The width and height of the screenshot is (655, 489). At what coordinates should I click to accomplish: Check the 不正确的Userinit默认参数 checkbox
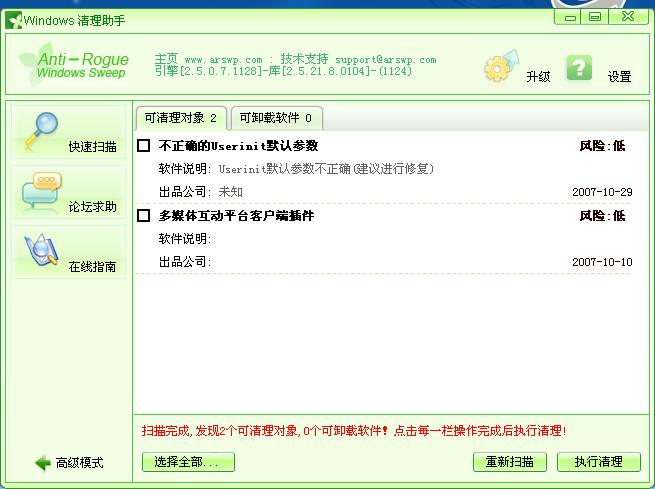pos(144,146)
